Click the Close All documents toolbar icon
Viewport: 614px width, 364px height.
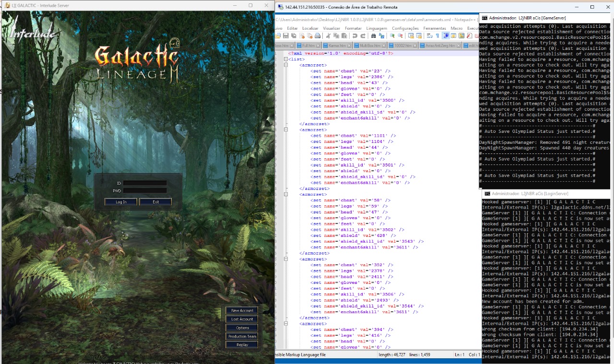310,35
